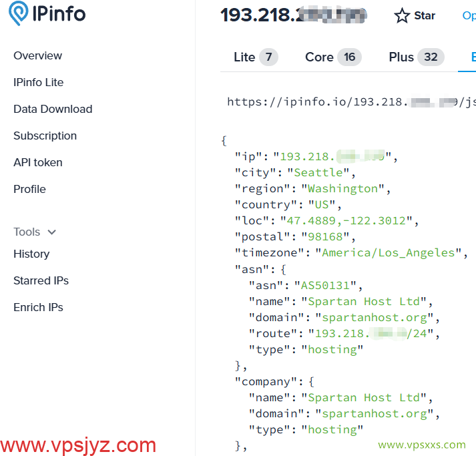
Task: Open the API token page
Action: click(38, 163)
